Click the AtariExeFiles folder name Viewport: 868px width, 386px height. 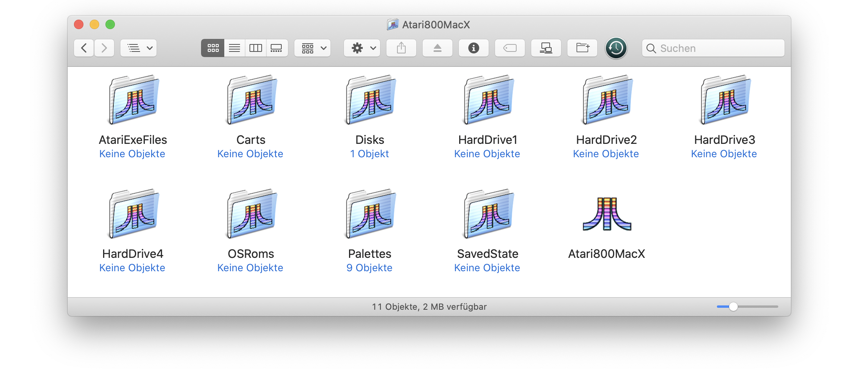point(133,140)
